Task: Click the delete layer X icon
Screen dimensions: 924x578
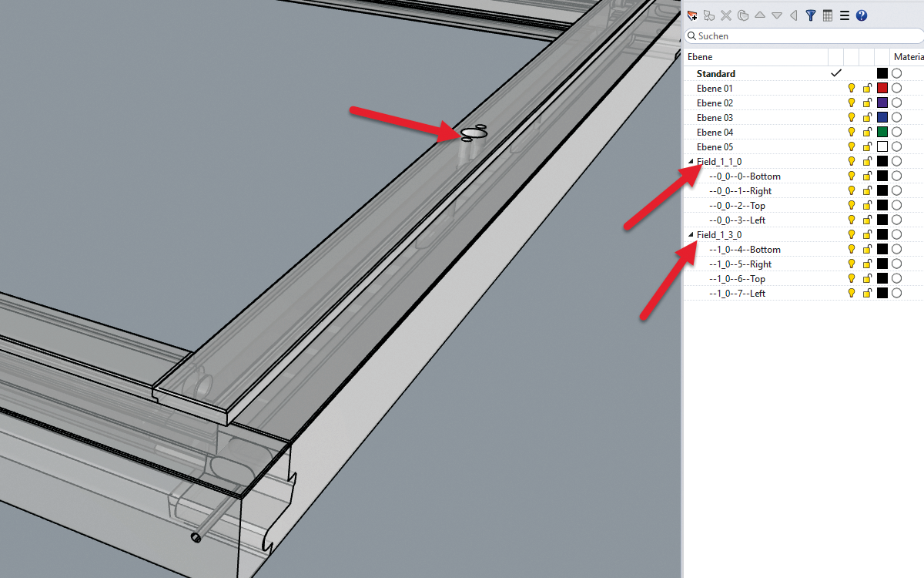Action: pos(726,15)
